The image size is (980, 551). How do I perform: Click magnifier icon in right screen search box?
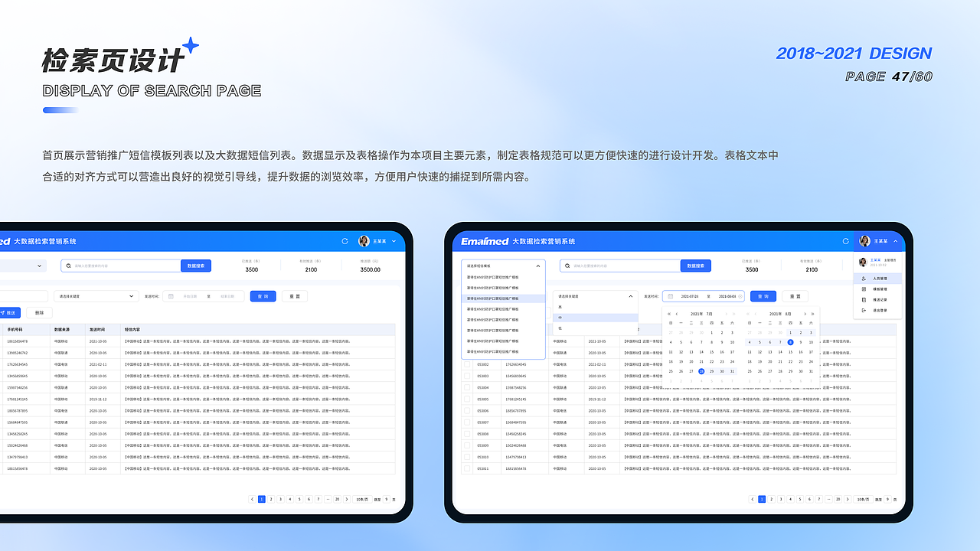tap(567, 266)
